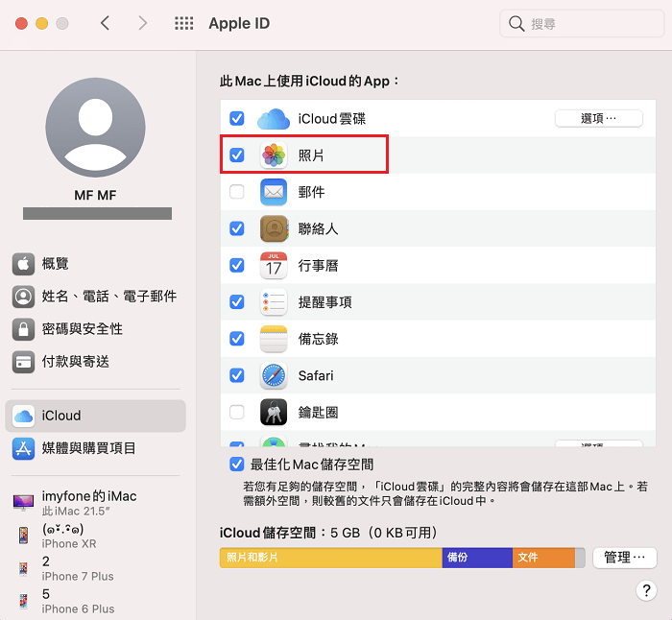The width and height of the screenshot is (672, 620).
Task: Click the search magnifier icon
Action: pos(516,24)
